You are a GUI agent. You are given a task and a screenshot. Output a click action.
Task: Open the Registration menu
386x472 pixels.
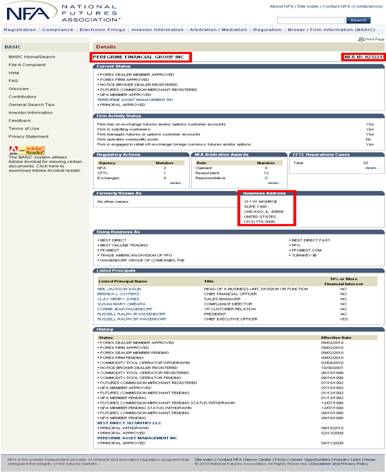(x=20, y=30)
